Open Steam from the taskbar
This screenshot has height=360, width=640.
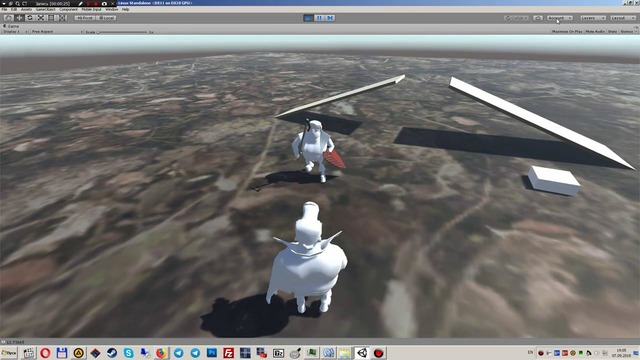(112, 353)
